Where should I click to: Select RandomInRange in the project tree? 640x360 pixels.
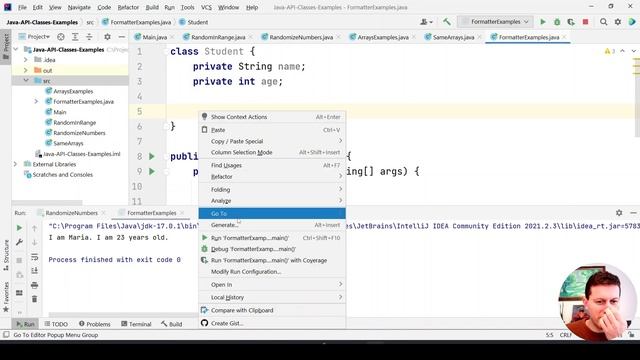(74, 122)
